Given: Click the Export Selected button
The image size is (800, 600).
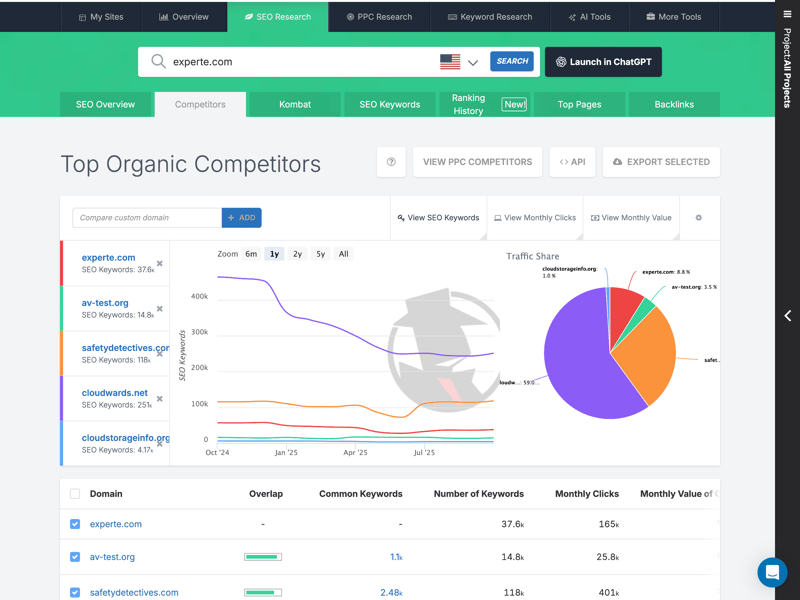Looking at the screenshot, I should coord(661,162).
